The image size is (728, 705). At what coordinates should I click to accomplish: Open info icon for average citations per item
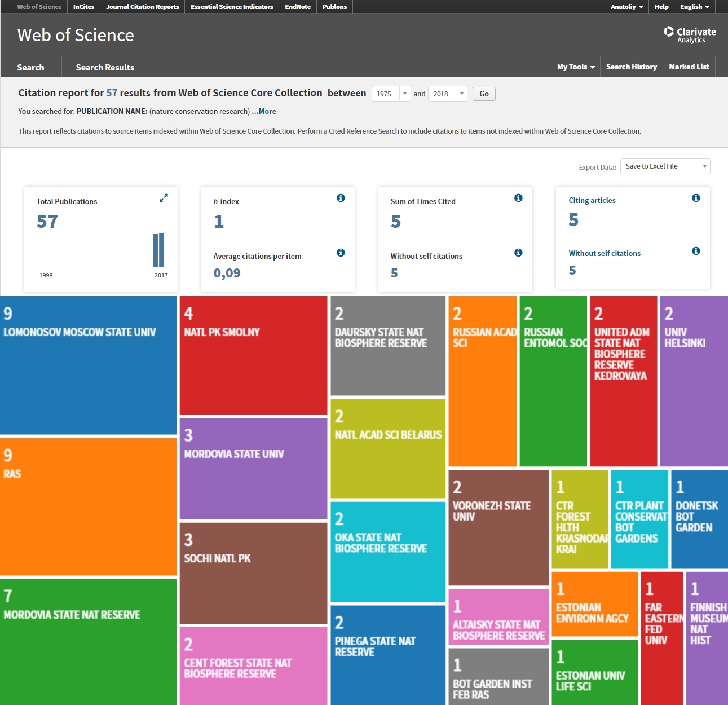coord(341,253)
